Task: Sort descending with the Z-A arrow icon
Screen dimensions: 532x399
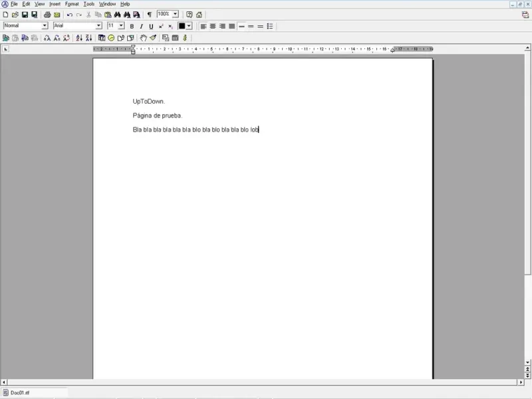Action: [x=88, y=38]
